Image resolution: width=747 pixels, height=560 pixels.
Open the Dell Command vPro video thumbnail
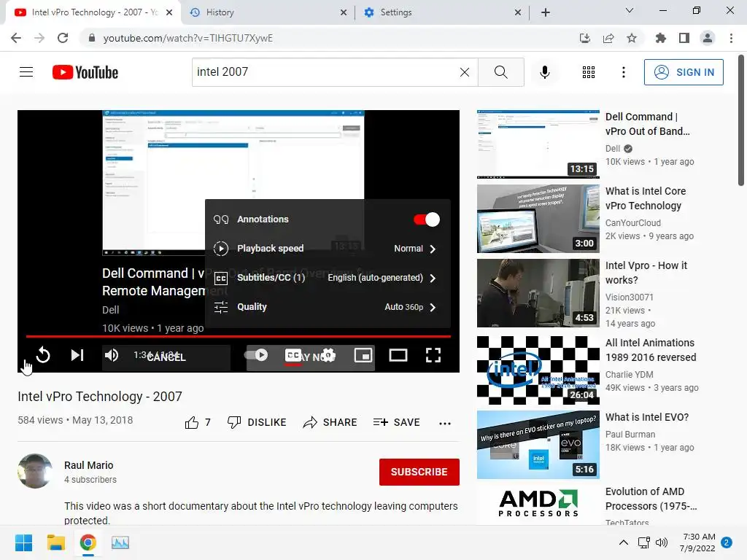click(x=538, y=144)
